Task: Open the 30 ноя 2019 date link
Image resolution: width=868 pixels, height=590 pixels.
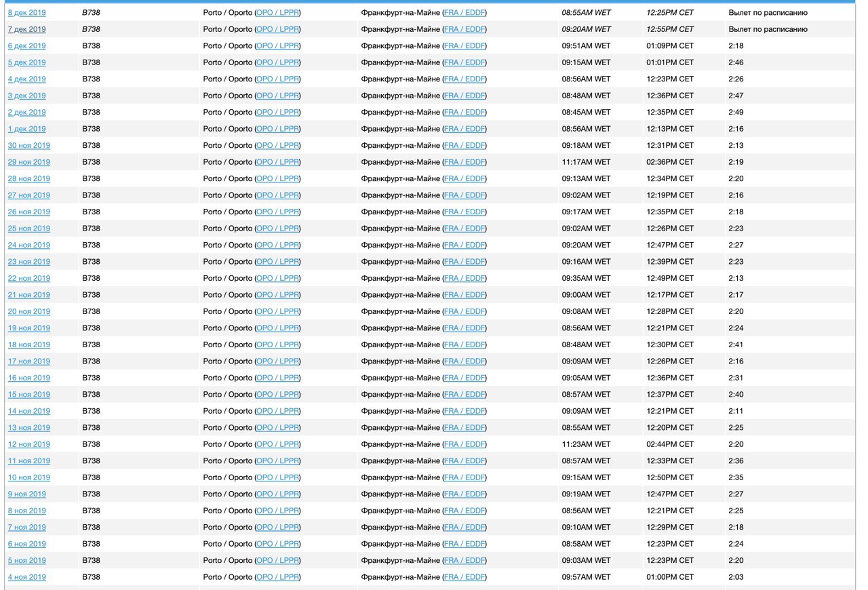Action: tap(29, 146)
